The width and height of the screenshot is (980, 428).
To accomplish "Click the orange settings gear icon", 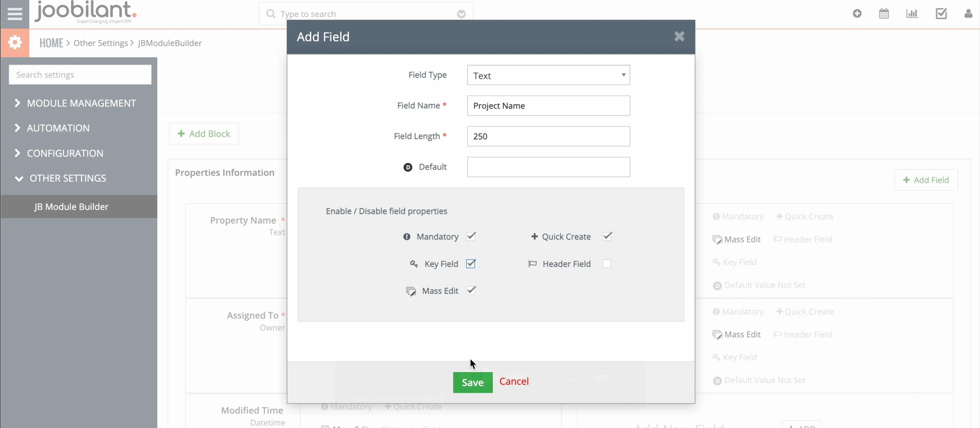I will point(15,42).
